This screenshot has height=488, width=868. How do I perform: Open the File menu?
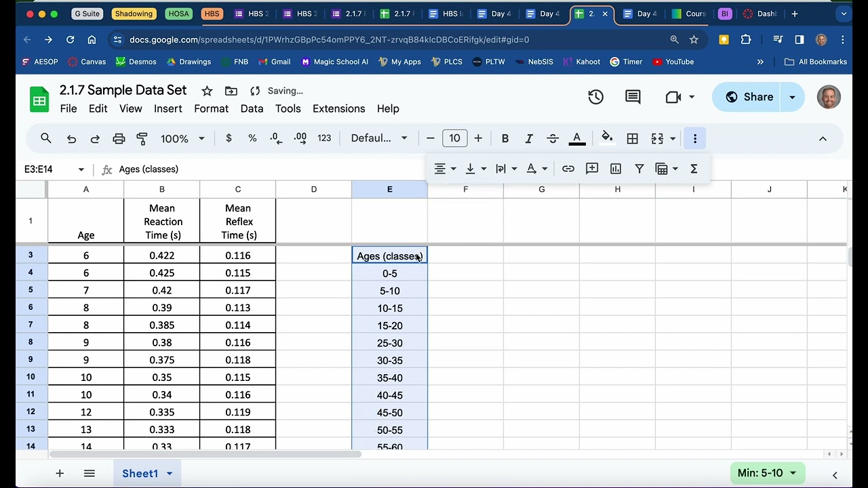click(68, 108)
